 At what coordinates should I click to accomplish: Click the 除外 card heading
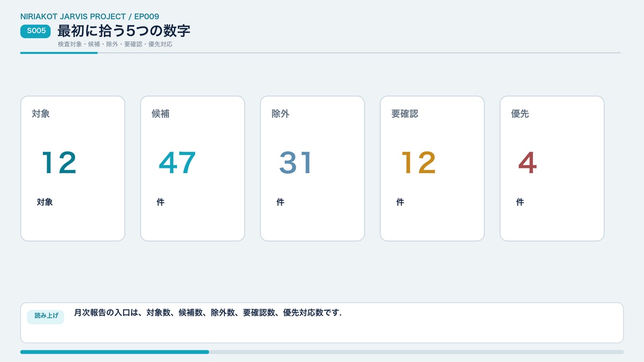tap(281, 114)
